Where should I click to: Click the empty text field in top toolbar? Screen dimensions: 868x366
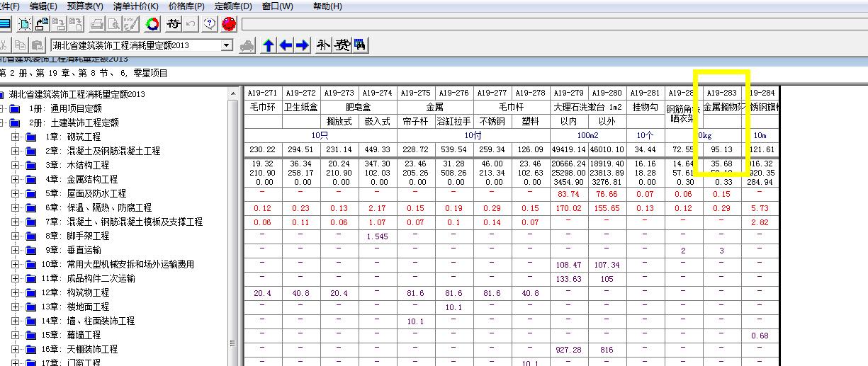(554, 24)
